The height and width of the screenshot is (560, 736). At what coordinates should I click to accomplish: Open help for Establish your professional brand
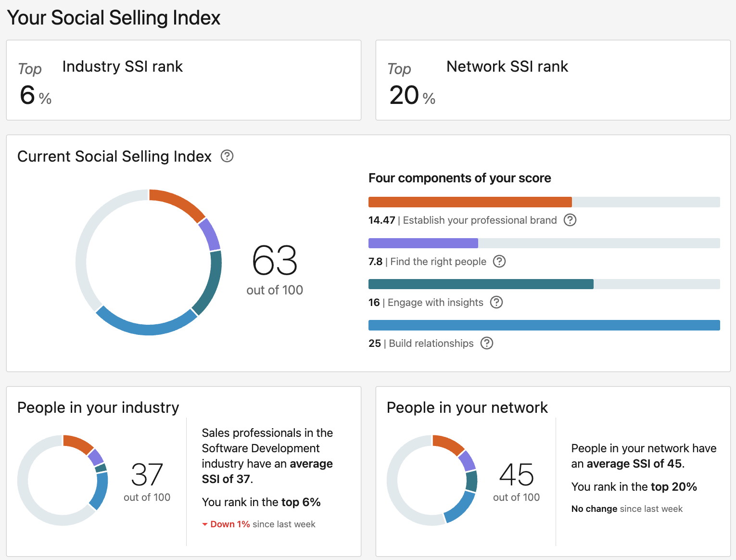(570, 220)
